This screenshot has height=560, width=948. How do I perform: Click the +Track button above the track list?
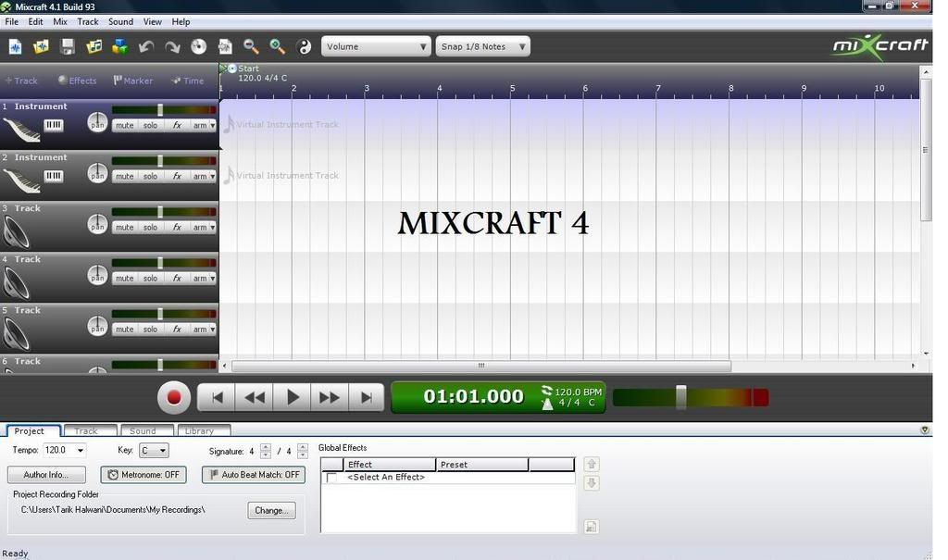tap(22, 81)
